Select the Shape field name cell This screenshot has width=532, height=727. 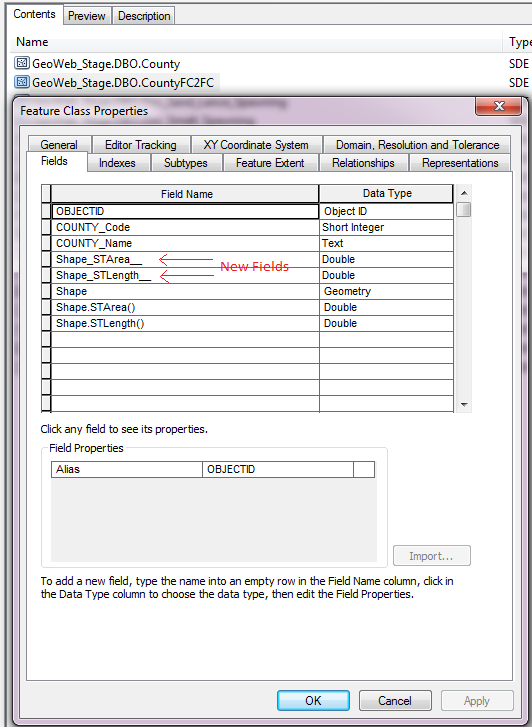(185, 291)
